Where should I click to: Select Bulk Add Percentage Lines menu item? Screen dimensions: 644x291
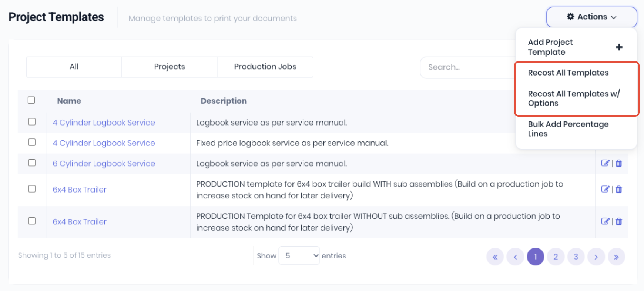click(568, 129)
